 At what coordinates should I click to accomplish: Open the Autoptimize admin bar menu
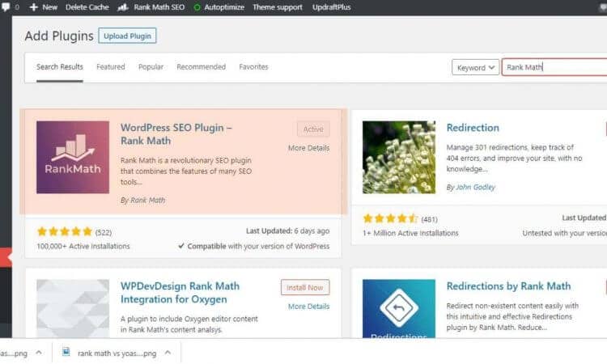224,7
